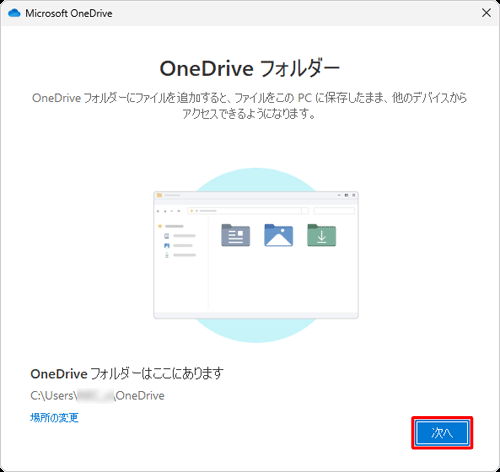Image resolution: width=500 pixels, height=472 pixels.
Task: Click the Microsoft OneDrive title text
Action: pos(69,13)
